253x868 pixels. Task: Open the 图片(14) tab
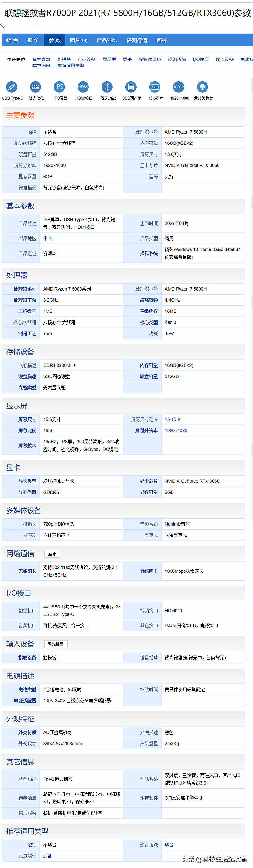[79, 40]
